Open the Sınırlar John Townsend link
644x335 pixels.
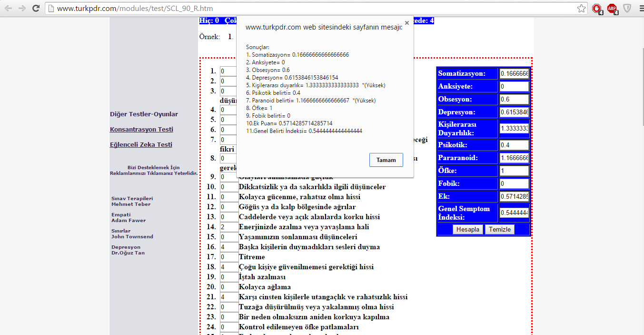132,233
